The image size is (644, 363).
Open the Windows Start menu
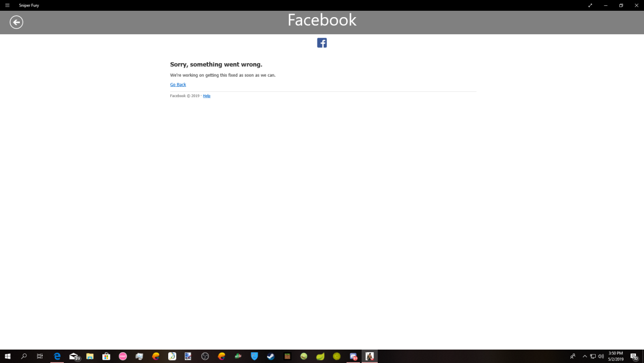tap(8, 356)
